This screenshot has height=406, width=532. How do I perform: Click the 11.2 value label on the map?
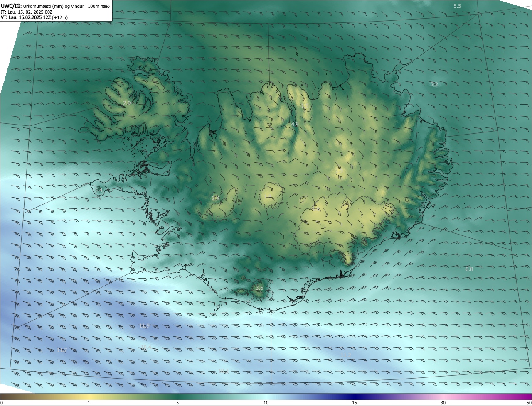pos(346,355)
